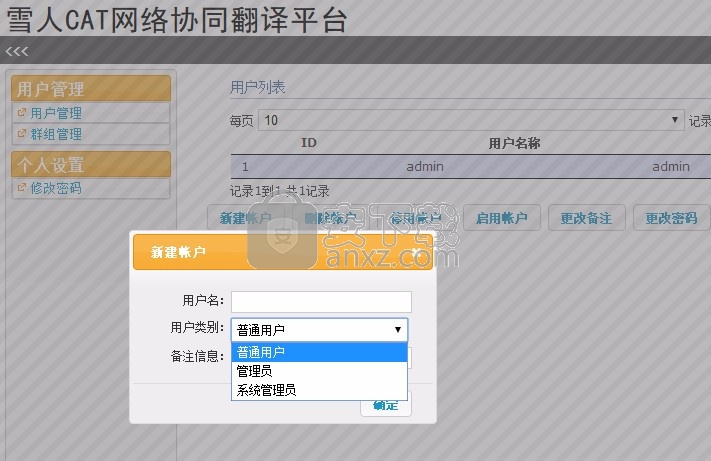Click the 用户管理 section header

coord(91,88)
